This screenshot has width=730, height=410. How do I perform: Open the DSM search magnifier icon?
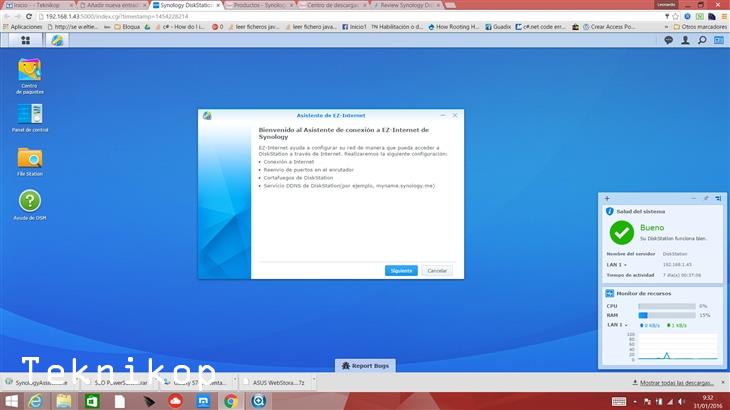click(703, 40)
